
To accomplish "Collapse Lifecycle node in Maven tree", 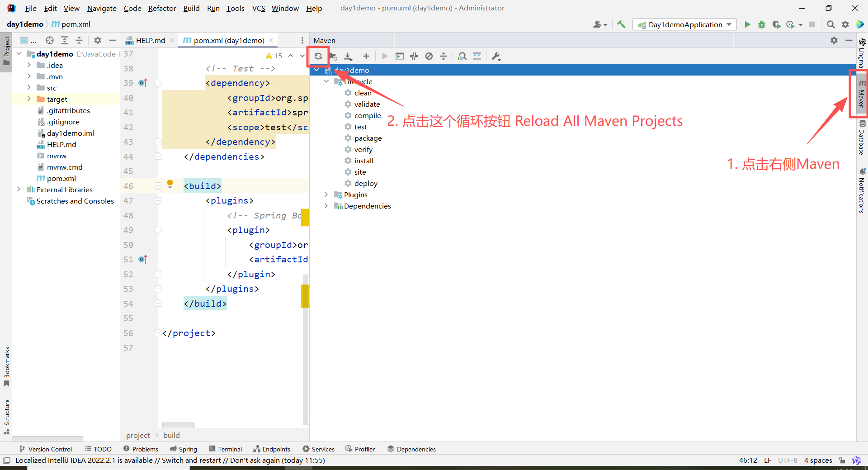I will 326,81.
